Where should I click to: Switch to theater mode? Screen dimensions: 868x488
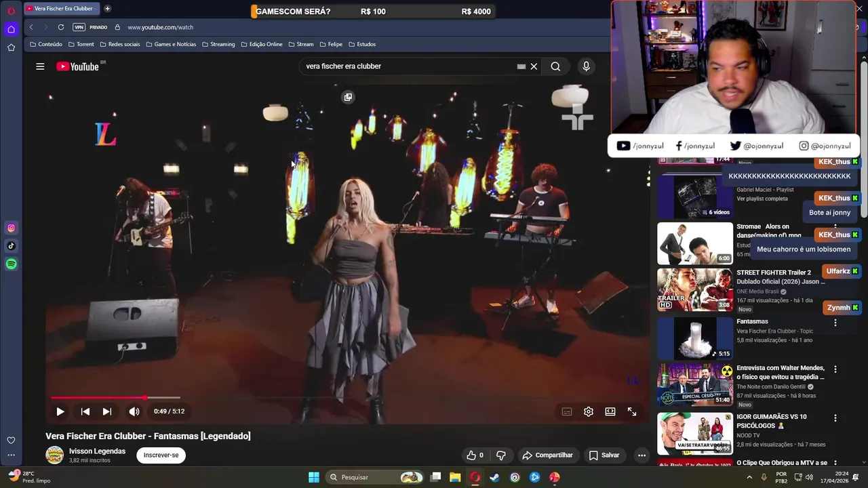610,411
